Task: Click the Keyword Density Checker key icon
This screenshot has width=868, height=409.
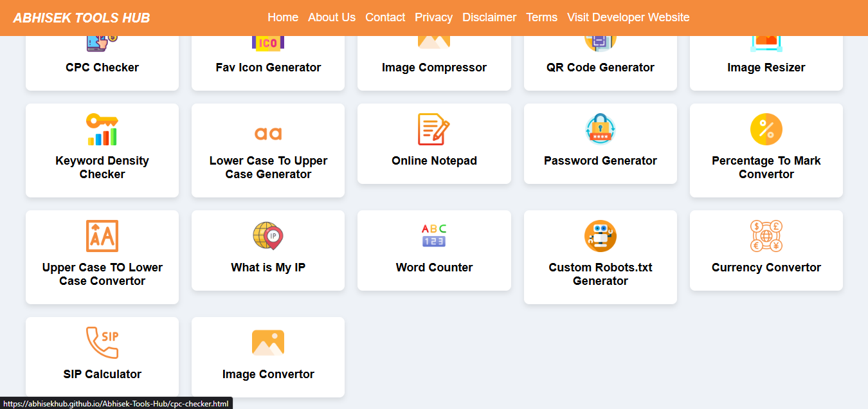Action: pyautogui.click(x=102, y=129)
